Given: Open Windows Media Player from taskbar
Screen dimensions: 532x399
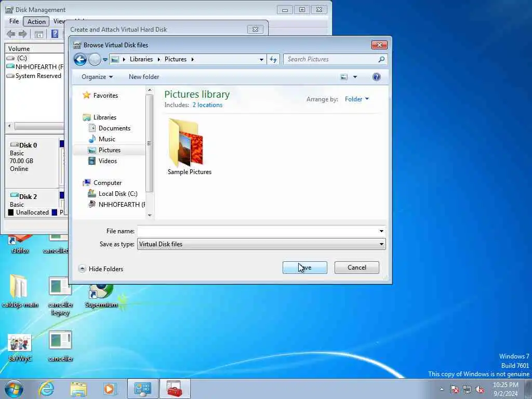Looking at the screenshot, I should pos(110,389).
